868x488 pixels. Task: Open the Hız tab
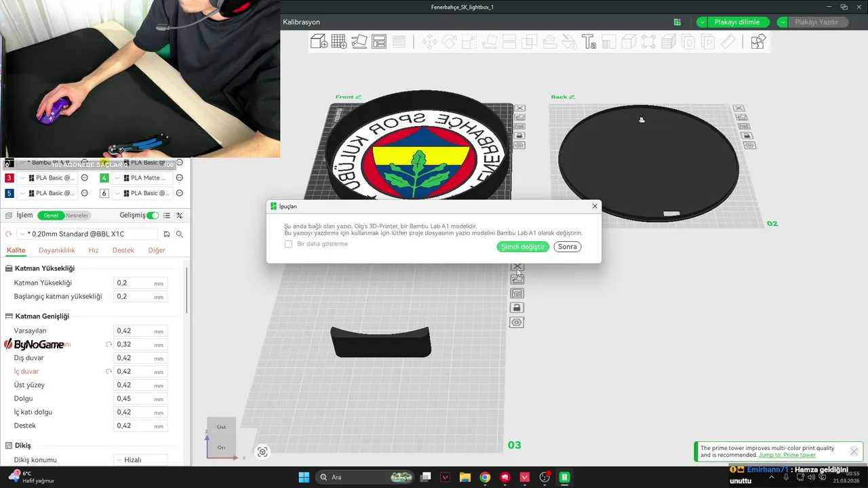94,250
